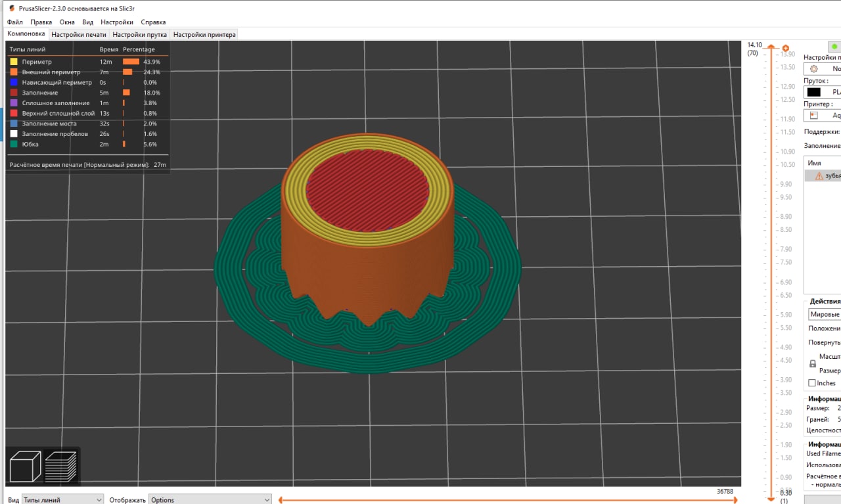841x504 pixels.
Task: Click the black filament color swatch
Action: [814, 92]
